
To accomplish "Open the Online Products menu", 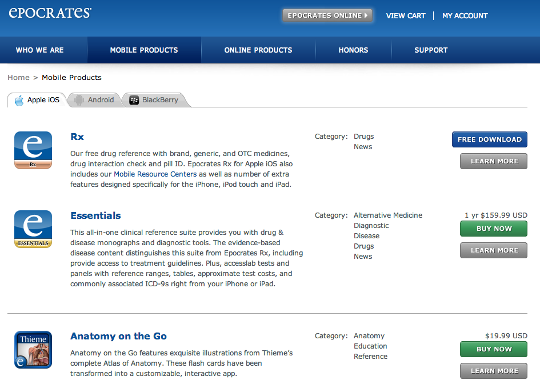I will tap(258, 50).
